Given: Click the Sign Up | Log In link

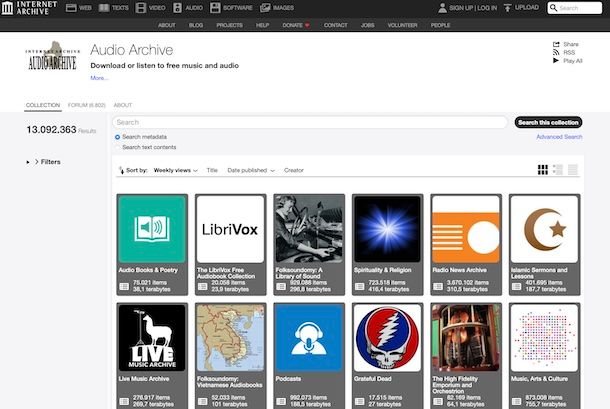Looking at the screenshot, I should coord(473,8).
